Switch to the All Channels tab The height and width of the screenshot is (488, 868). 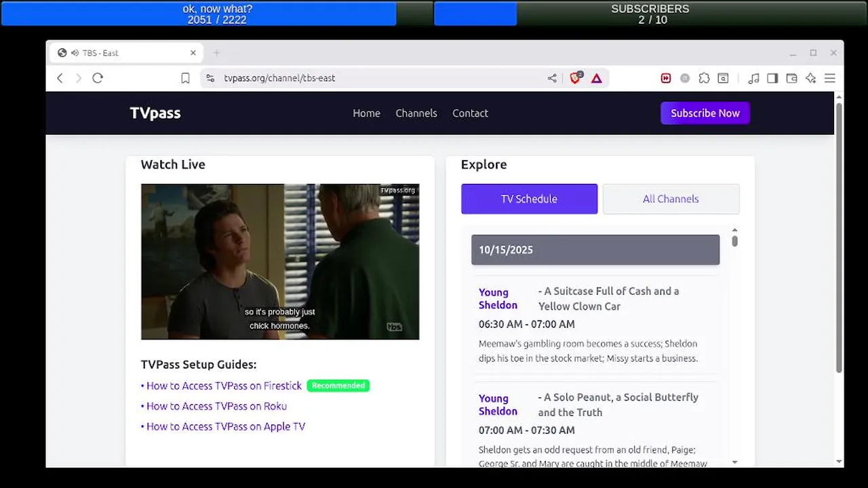671,199
